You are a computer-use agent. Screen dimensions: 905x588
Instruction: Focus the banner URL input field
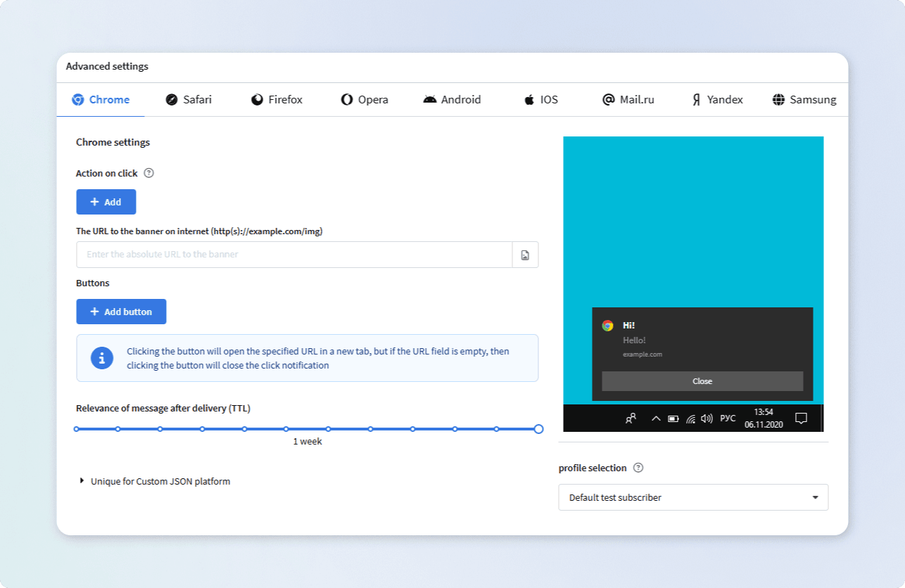[294, 255]
